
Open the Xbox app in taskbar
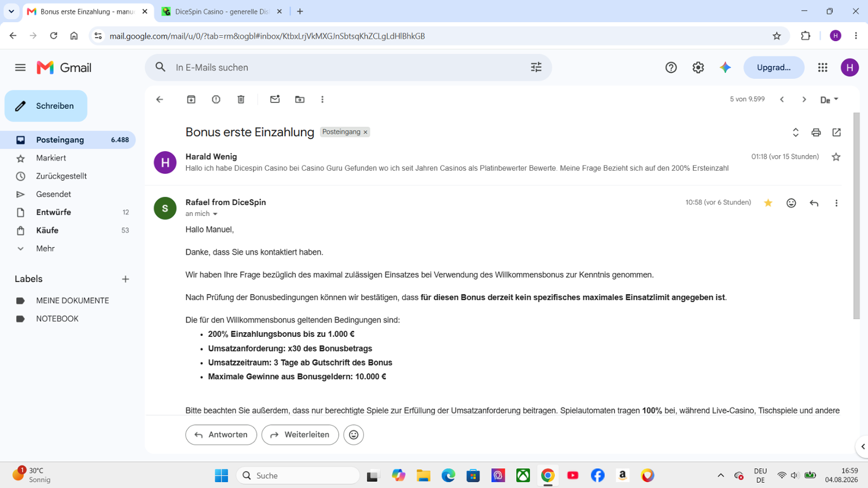(x=523, y=475)
